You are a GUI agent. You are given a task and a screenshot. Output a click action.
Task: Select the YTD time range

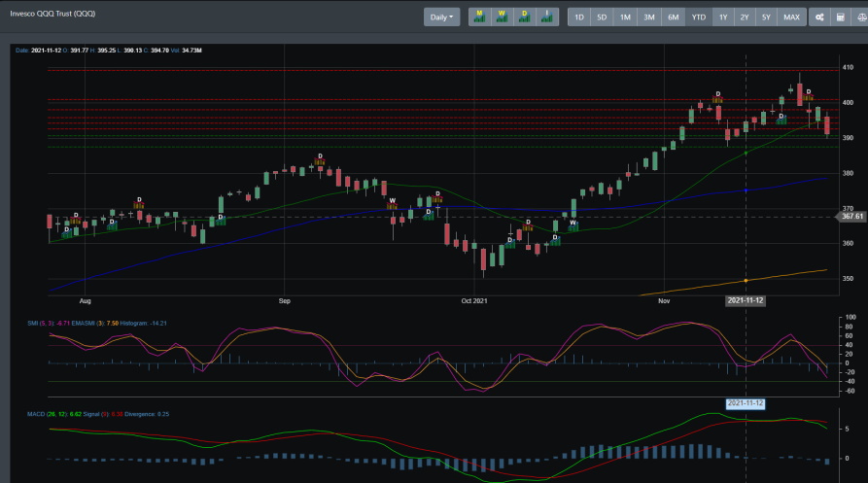tap(699, 17)
